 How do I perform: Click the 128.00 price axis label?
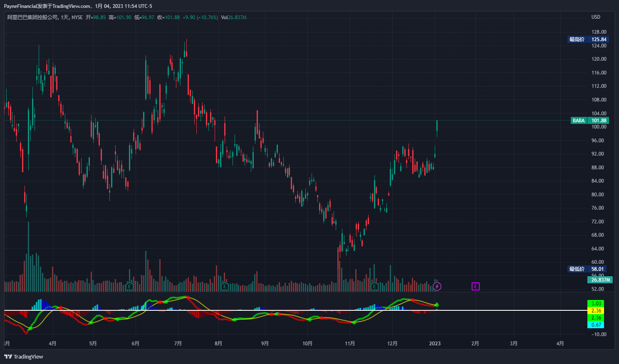pos(599,32)
